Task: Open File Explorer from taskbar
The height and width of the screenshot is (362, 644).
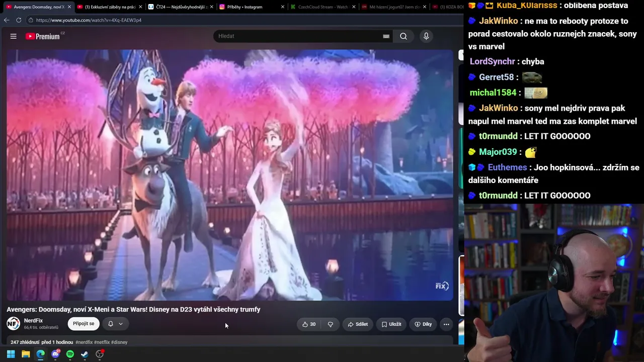Action: pos(26,354)
